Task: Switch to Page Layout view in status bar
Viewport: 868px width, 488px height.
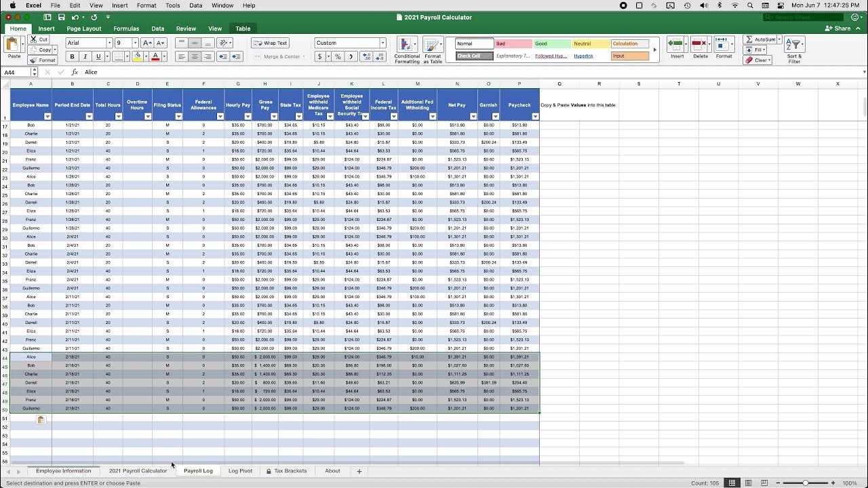Action: 748,483
